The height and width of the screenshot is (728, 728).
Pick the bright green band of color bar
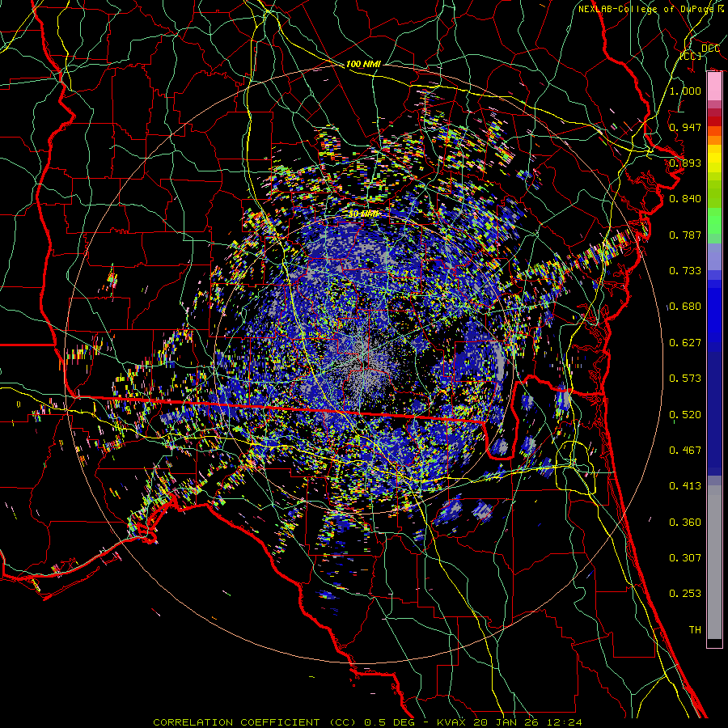[714, 222]
